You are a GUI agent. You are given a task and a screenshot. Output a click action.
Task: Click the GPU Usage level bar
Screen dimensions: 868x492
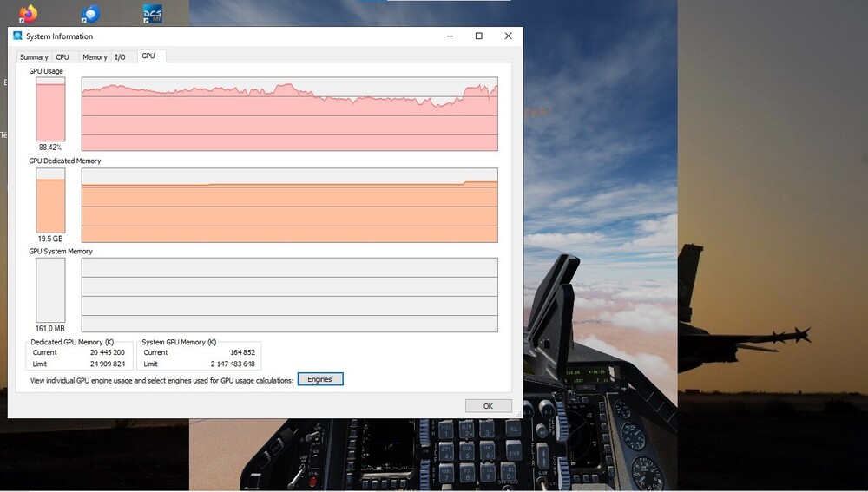[x=50, y=109]
